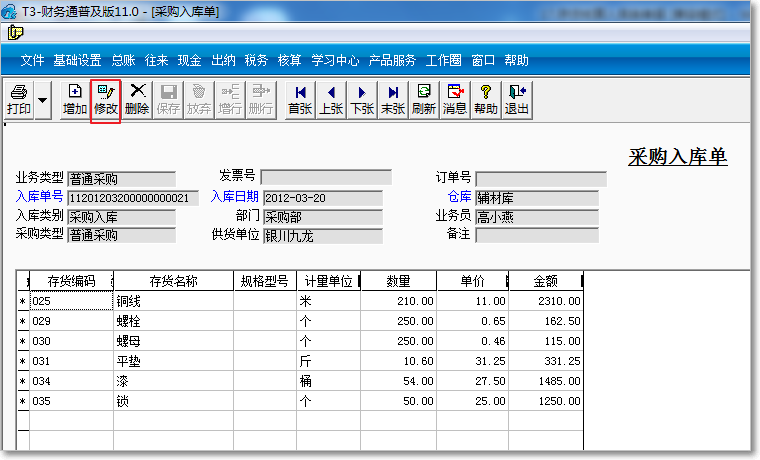Open the 窗口 menu
760x460 pixels.
(483, 61)
